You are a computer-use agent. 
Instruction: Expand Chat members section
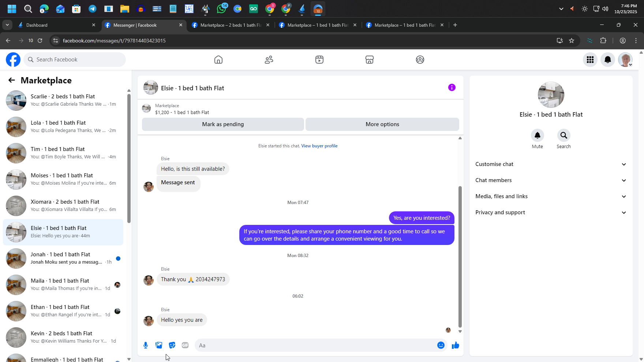point(551,180)
